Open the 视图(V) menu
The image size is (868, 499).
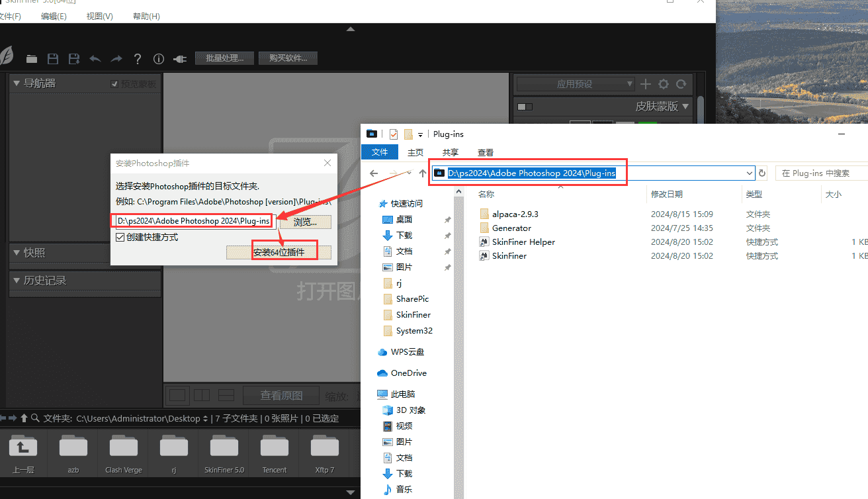(100, 16)
